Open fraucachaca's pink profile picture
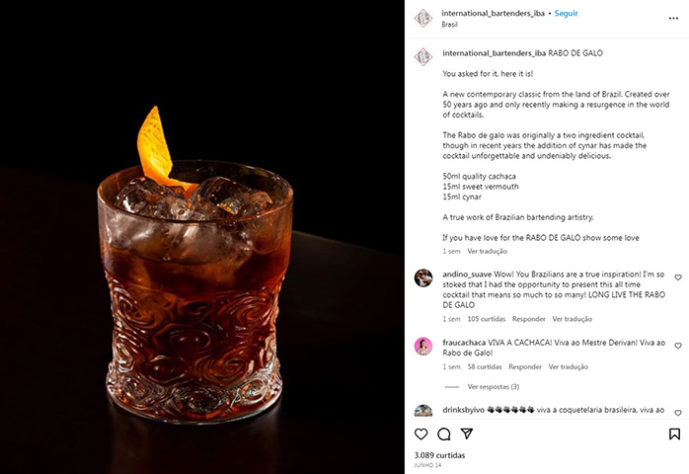The image size is (689, 474). [x=424, y=347]
